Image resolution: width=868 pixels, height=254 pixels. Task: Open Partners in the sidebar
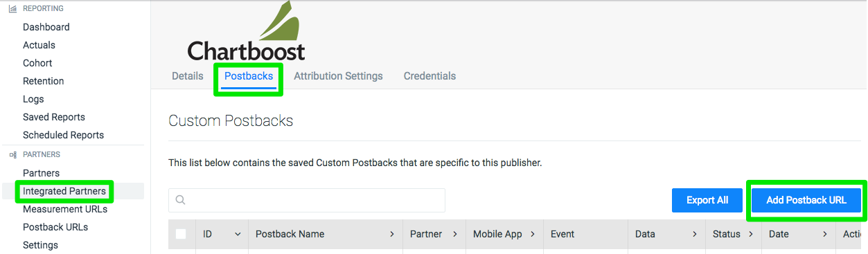tap(41, 173)
